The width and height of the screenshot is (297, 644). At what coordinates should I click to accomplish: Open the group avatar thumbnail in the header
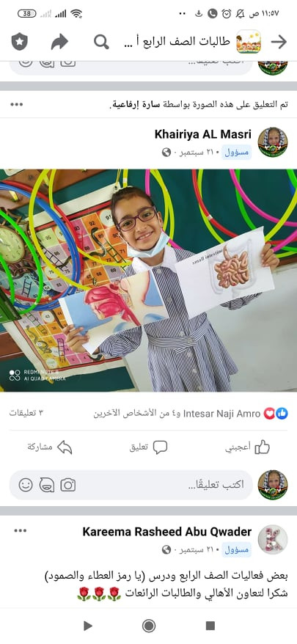coord(248,42)
